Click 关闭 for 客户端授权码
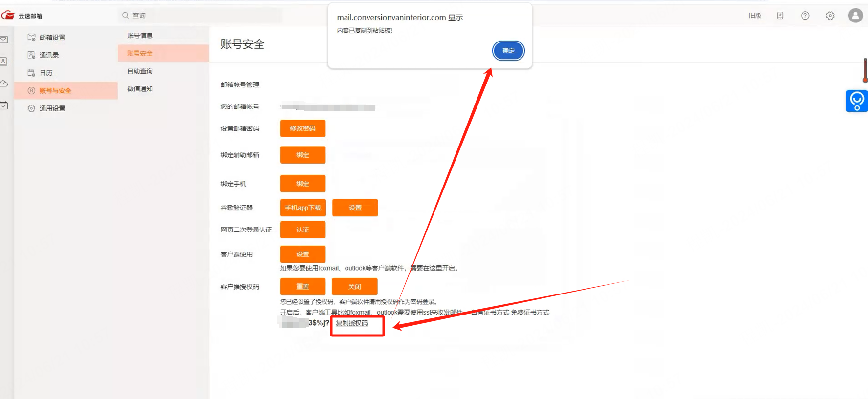868x399 pixels. point(355,287)
